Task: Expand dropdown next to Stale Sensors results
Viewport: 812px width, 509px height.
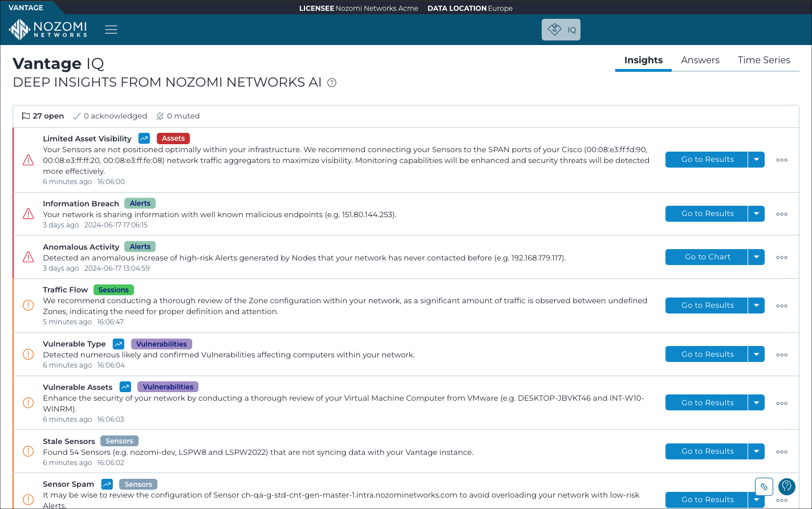Action: pos(756,451)
